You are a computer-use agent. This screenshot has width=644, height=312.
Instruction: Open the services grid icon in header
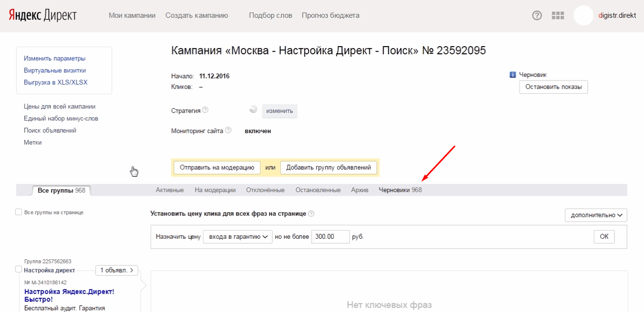(x=558, y=15)
